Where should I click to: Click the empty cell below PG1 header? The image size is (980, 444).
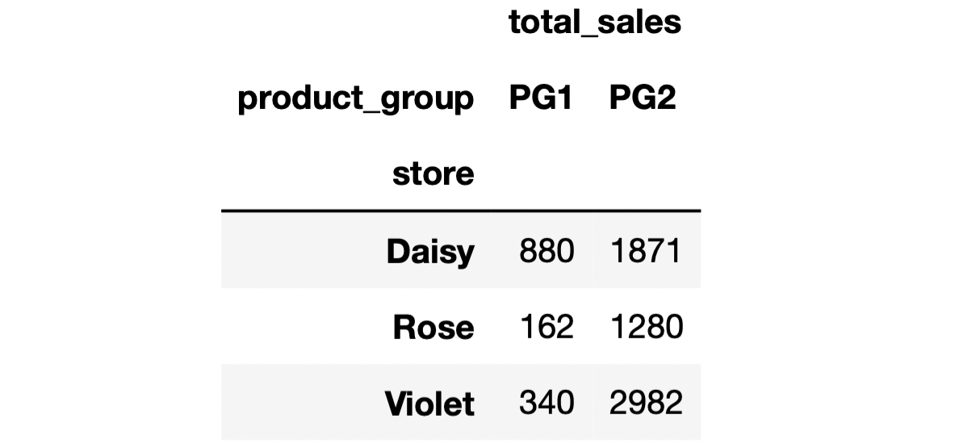pyautogui.click(x=540, y=174)
